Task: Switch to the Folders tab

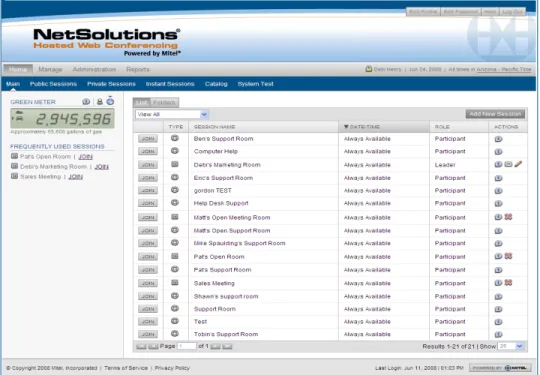Action: (164, 102)
